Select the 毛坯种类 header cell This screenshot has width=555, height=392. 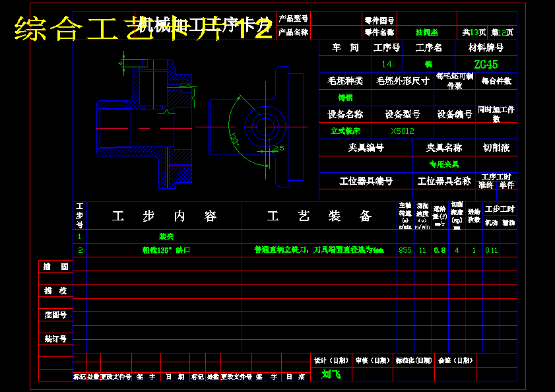pyautogui.click(x=345, y=81)
